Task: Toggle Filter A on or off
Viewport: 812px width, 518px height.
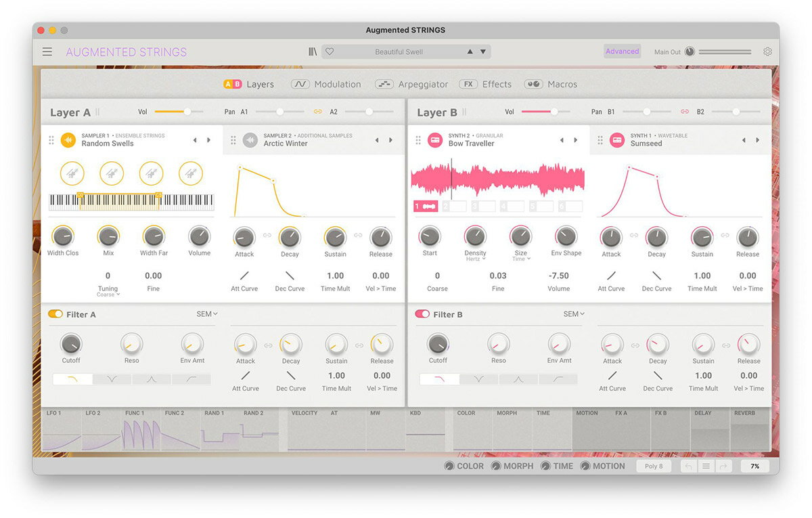Action: click(55, 314)
